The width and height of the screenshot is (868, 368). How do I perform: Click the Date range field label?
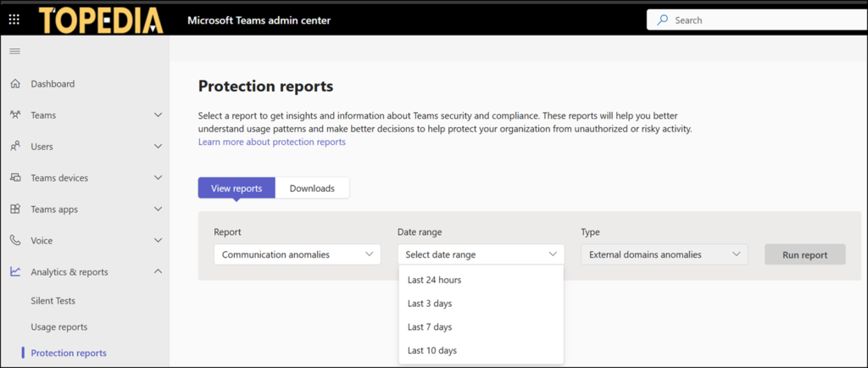(420, 232)
